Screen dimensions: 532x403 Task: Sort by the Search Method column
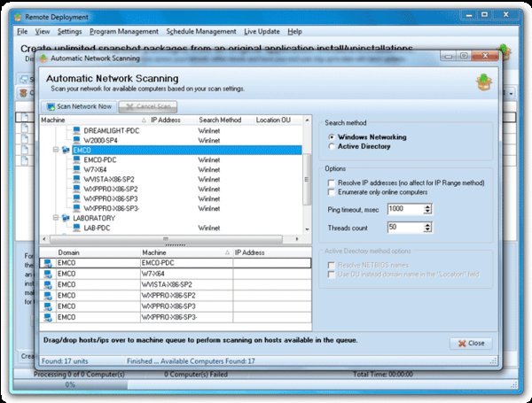(220, 119)
